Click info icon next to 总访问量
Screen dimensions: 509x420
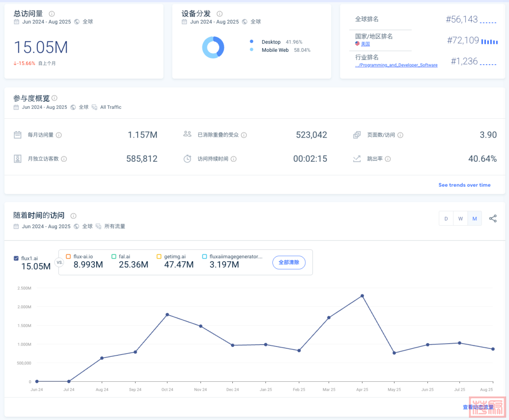point(52,14)
